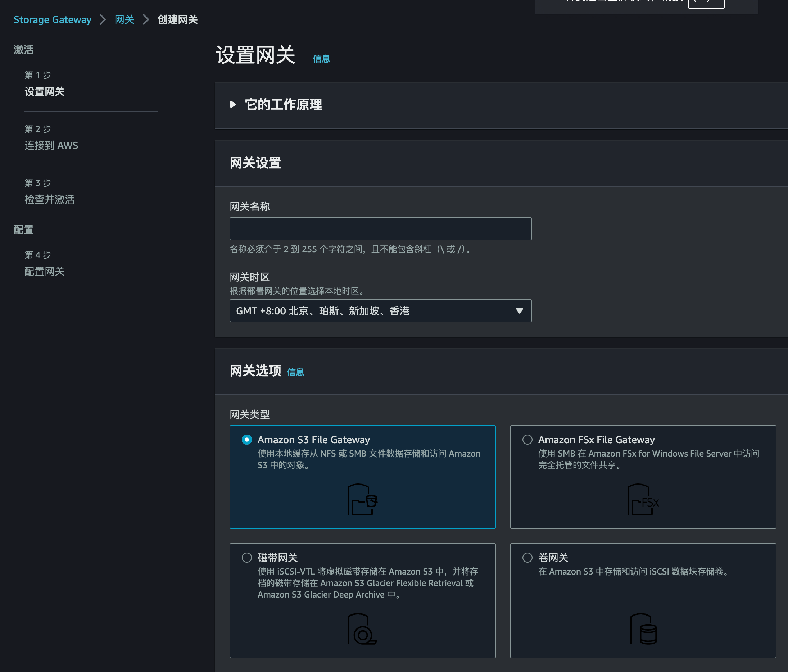Screen dimensions: 788x672
Task: Click the 第 2 步 step label
Action: pos(38,129)
